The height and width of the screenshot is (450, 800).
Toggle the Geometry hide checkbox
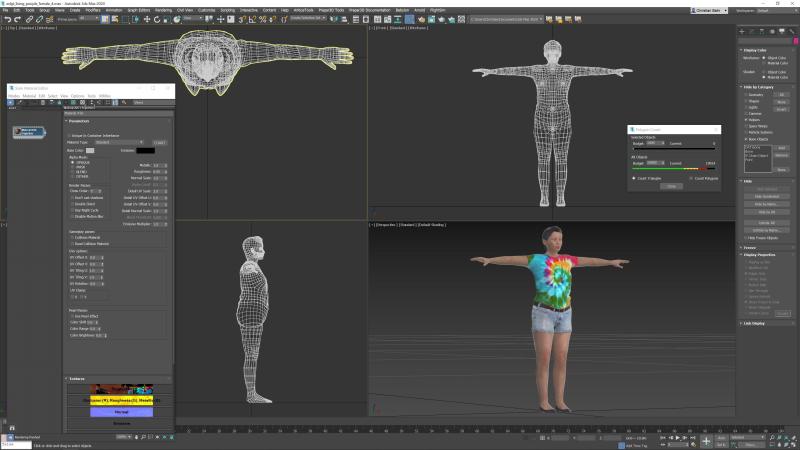point(746,95)
